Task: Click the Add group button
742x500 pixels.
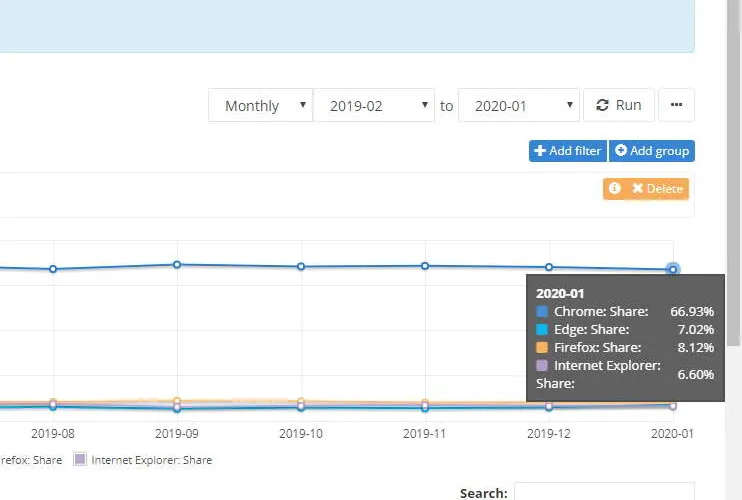Action: pos(651,151)
